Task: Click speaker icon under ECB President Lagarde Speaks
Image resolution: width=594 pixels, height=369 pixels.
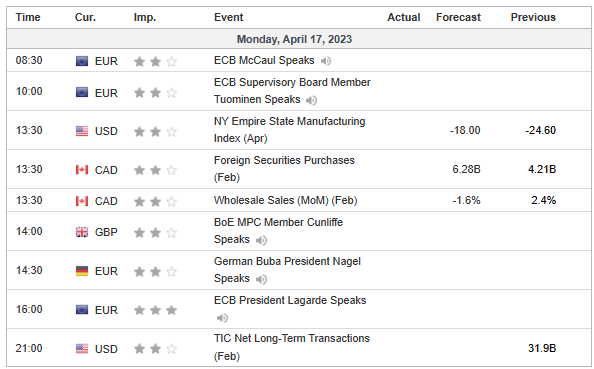Action: tap(222, 318)
